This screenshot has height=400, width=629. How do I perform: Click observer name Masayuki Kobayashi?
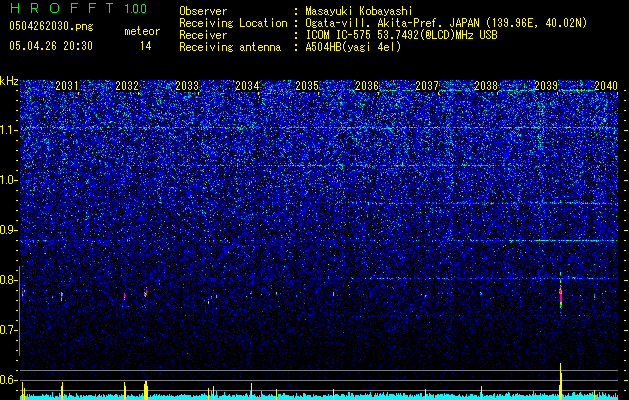coord(359,11)
